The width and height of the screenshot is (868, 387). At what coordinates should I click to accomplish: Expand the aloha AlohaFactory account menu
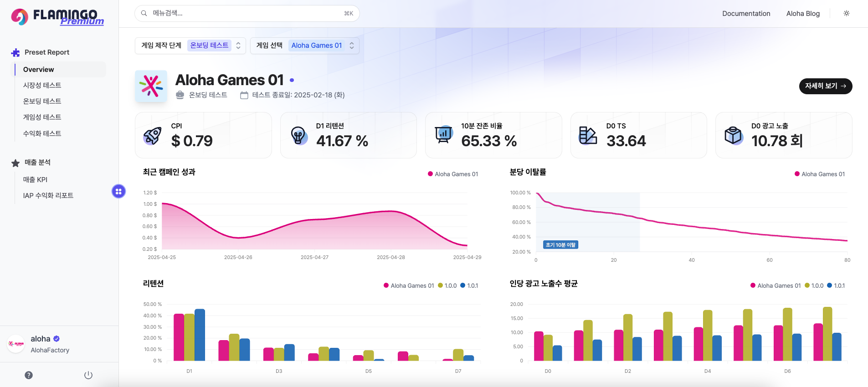50,344
